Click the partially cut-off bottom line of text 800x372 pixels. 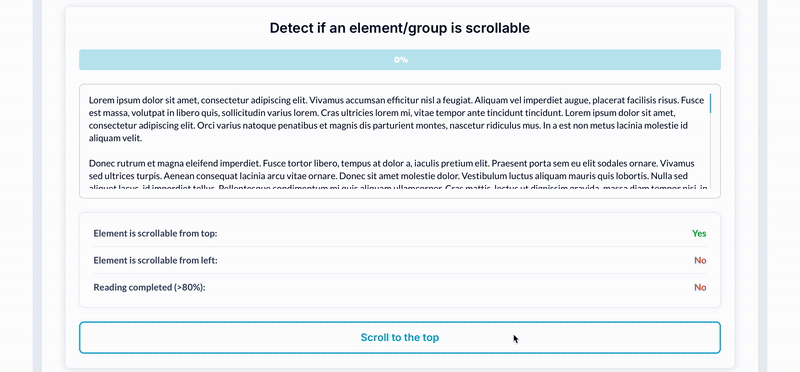coord(396,189)
